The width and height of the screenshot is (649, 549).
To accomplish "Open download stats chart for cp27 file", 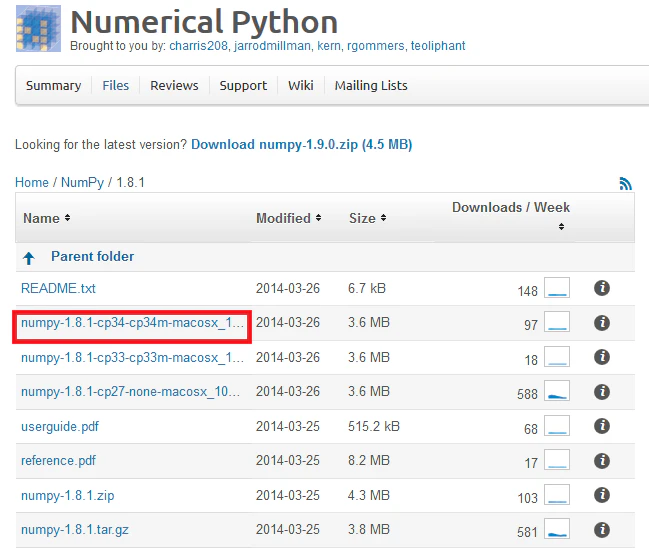I will 557,391.
